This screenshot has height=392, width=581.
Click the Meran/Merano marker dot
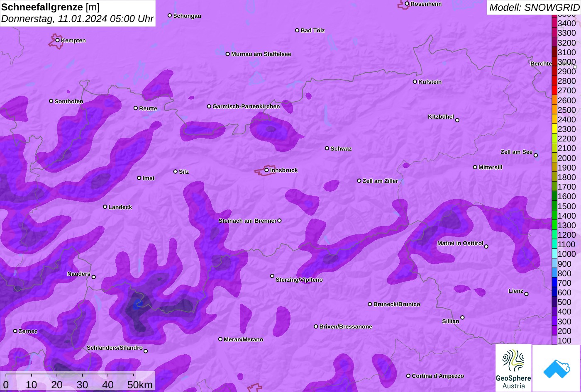click(220, 339)
